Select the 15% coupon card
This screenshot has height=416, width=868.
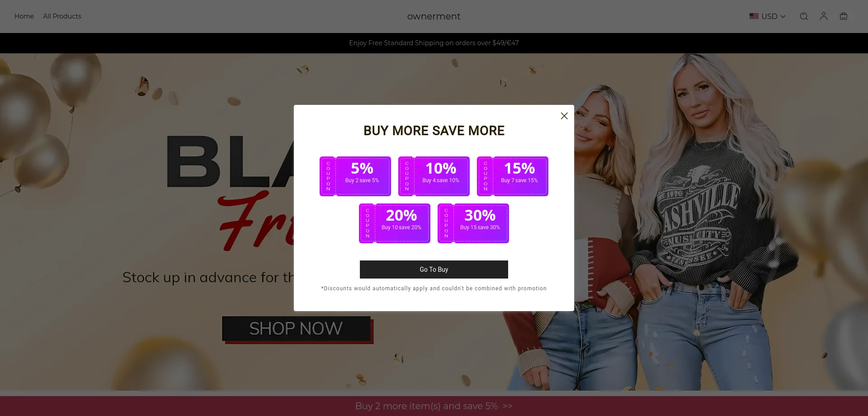point(513,176)
